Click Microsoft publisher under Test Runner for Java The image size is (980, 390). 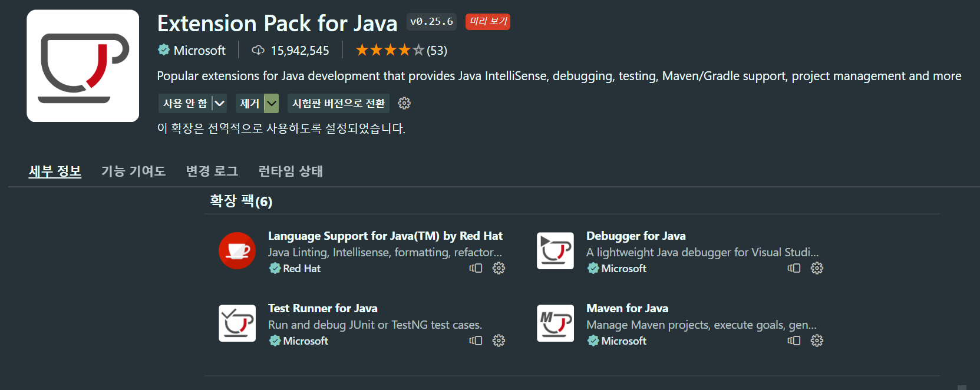[x=305, y=341]
